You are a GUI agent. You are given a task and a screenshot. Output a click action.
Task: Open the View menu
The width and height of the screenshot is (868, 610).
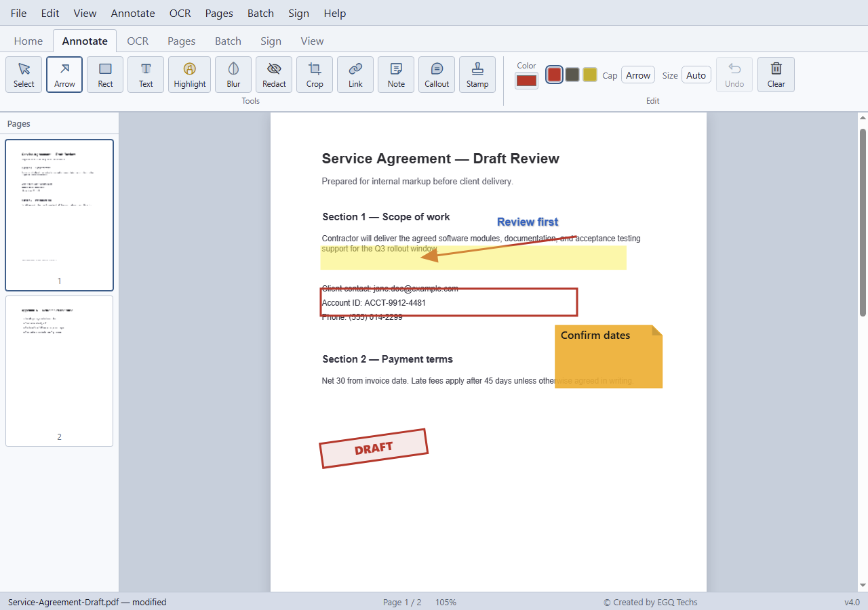click(x=85, y=13)
